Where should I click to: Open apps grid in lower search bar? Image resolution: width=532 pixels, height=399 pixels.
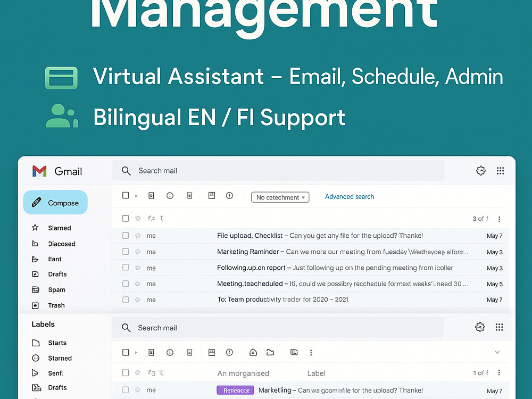click(x=499, y=327)
